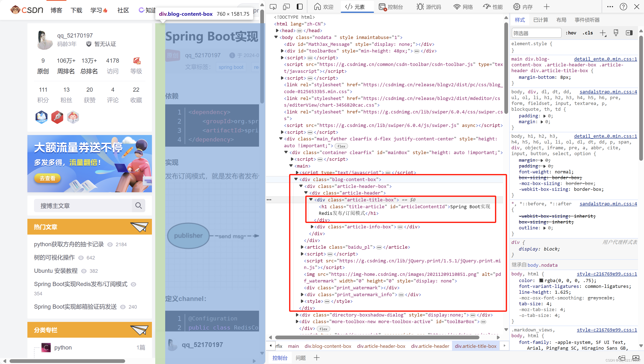The width and height of the screenshot is (644, 364).
Task: Expand padding shorthand triangle in styles
Action: (x=544, y=116)
